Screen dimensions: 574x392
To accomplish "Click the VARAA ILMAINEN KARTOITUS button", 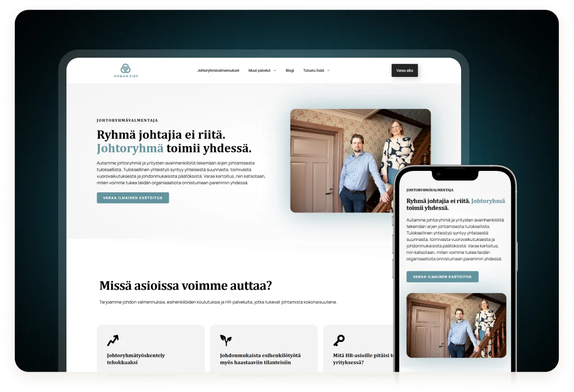I will click(133, 198).
